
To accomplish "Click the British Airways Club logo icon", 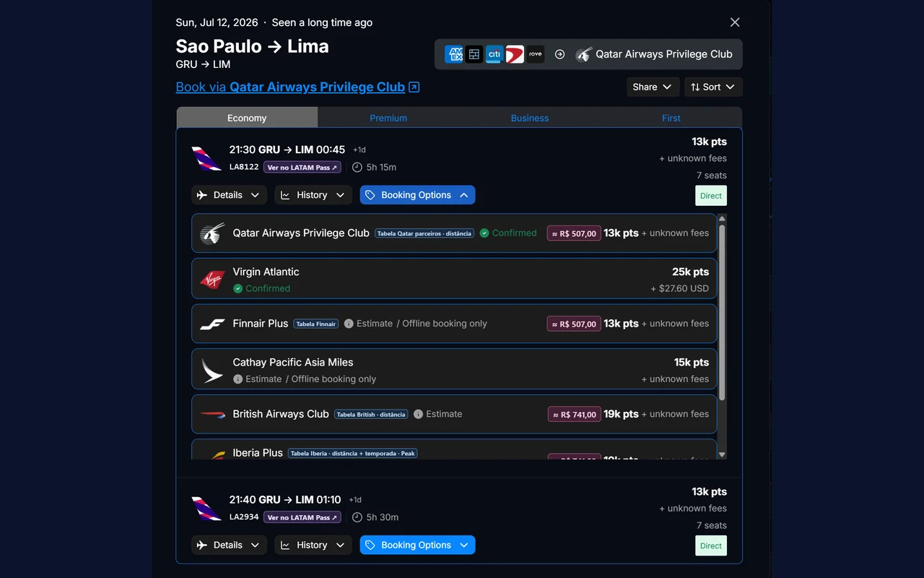I will pyautogui.click(x=212, y=414).
